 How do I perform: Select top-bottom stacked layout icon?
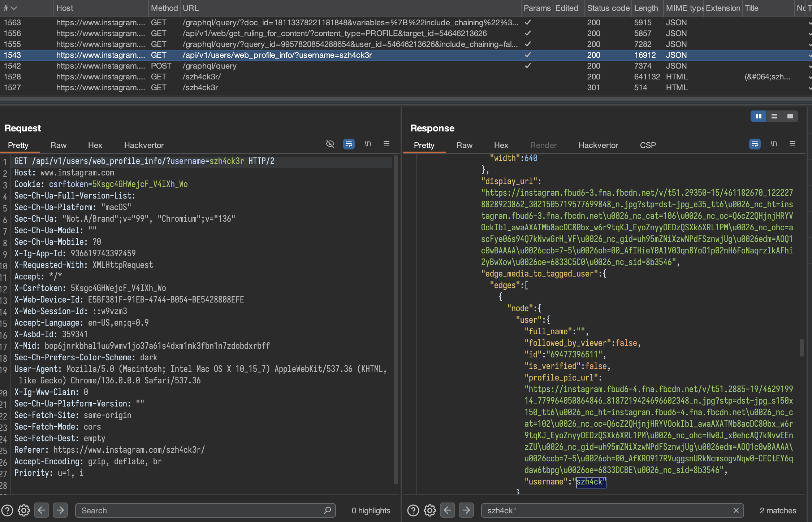click(x=774, y=116)
